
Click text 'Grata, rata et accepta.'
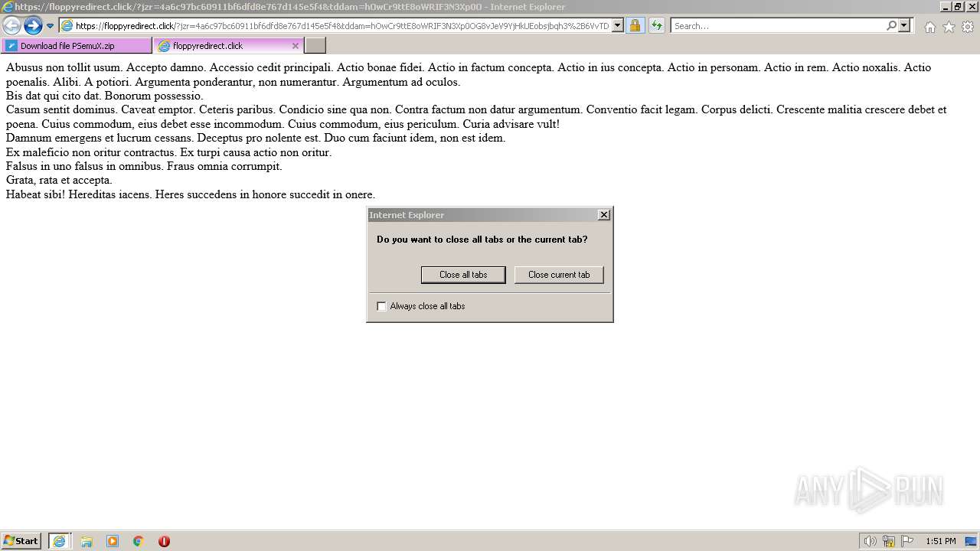click(59, 180)
